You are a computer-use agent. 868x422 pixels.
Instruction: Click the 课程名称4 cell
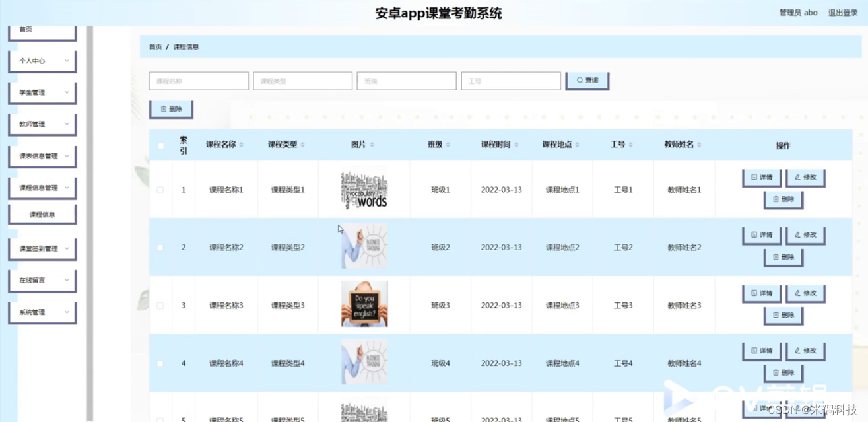click(x=226, y=363)
